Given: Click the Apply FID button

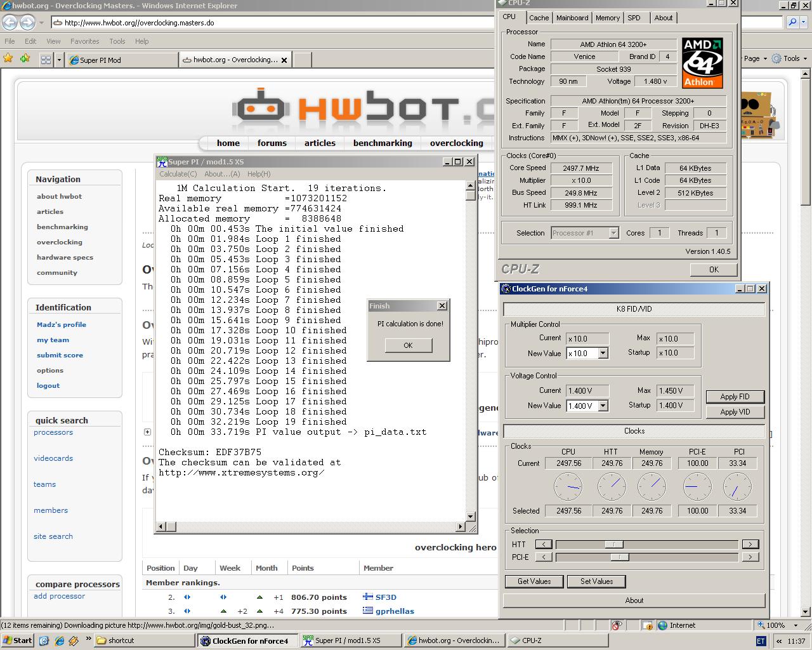Looking at the screenshot, I should point(735,397).
